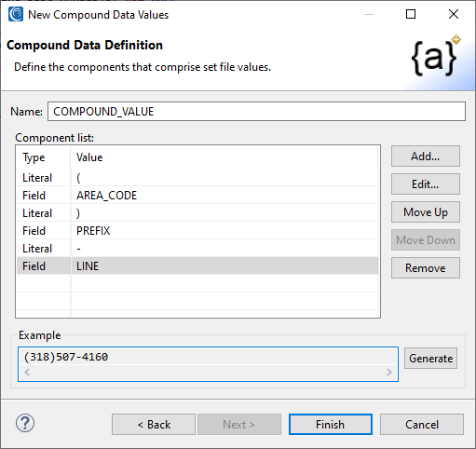The width and height of the screenshot is (476, 449).
Task: Remove the selected LINE component
Action: coord(426,268)
